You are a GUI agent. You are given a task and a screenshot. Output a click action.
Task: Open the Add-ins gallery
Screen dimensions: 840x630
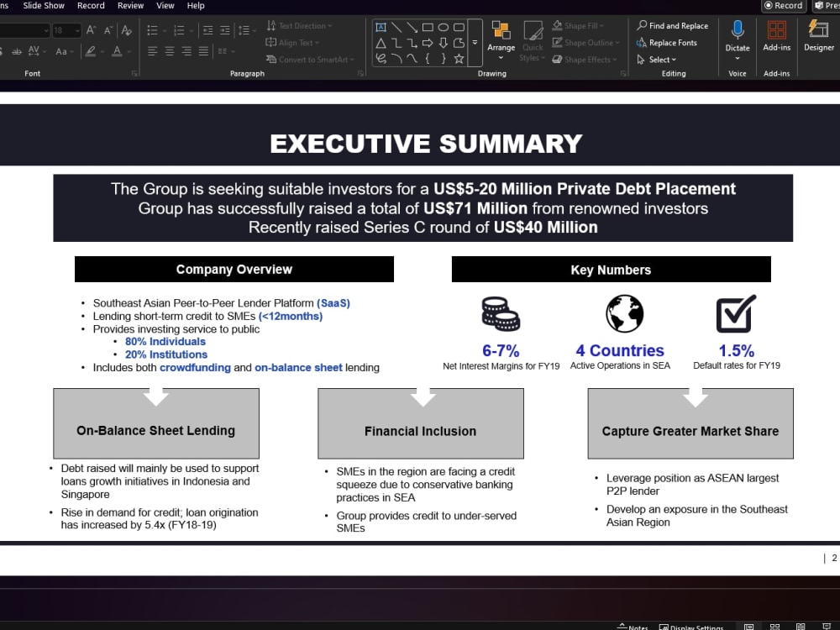click(x=777, y=36)
